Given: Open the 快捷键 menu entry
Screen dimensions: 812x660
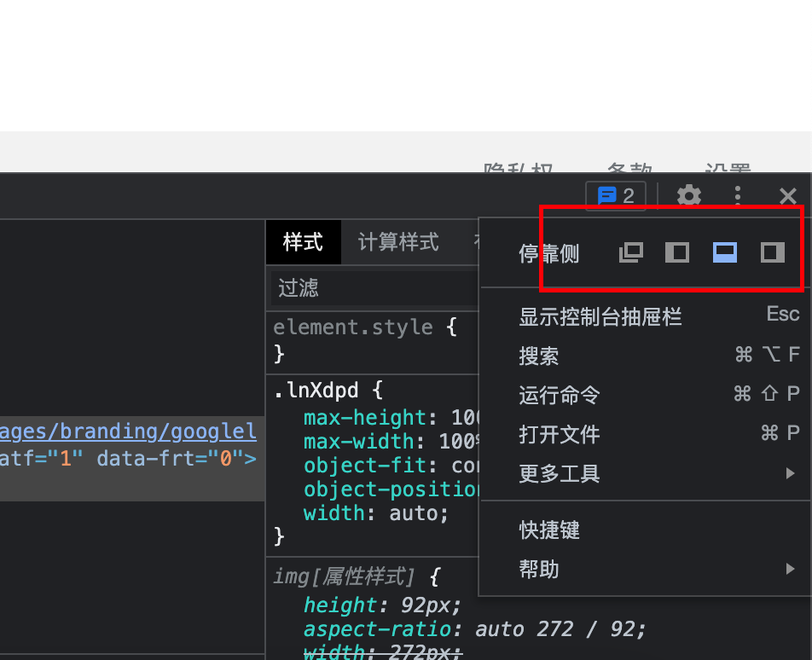Looking at the screenshot, I should (x=645, y=530).
